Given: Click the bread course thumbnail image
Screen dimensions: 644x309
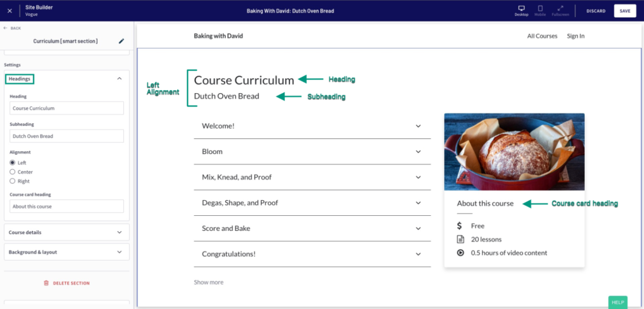Looking at the screenshot, I should pos(514,152).
